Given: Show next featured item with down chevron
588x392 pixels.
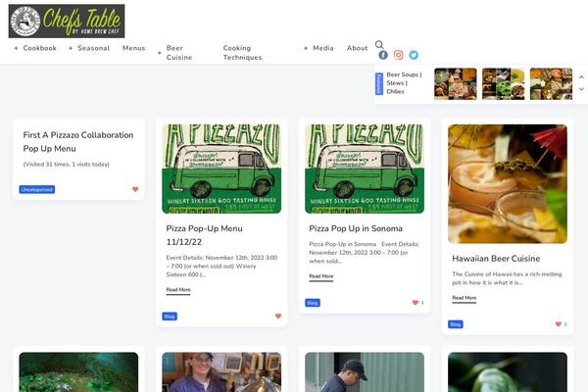Looking at the screenshot, I should coord(581,89).
